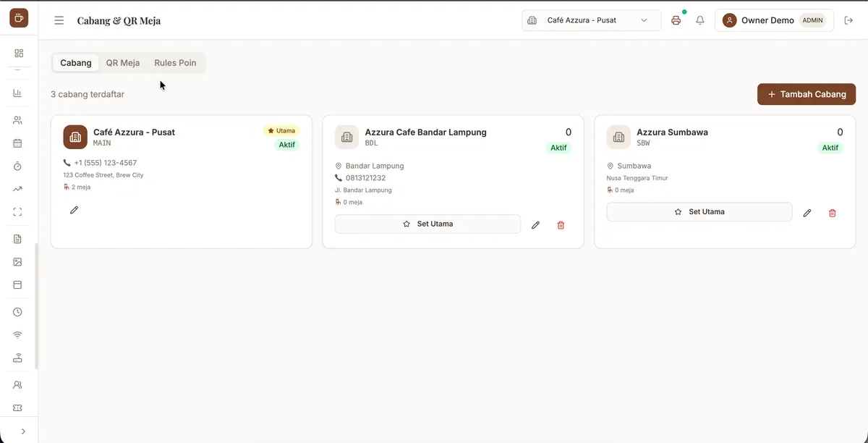The width and height of the screenshot is (868, 443).
Task: Click the "Nusa Tenggara Timur" text
Action: point(637,178)
